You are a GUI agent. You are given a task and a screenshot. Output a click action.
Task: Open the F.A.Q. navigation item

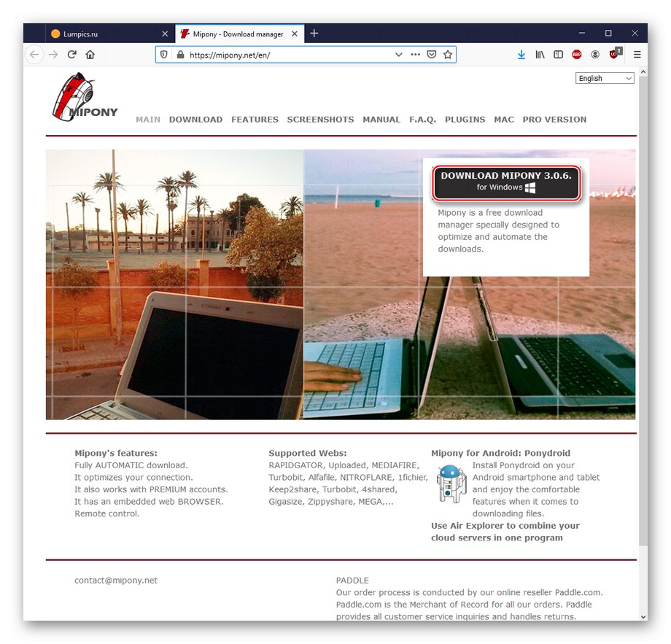point(422,120)
